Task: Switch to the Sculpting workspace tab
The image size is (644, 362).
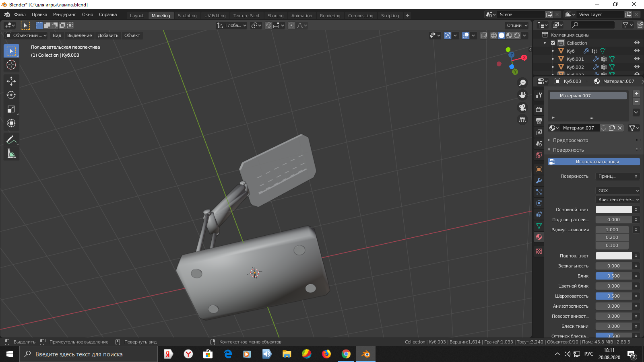Action: (187, 16)
